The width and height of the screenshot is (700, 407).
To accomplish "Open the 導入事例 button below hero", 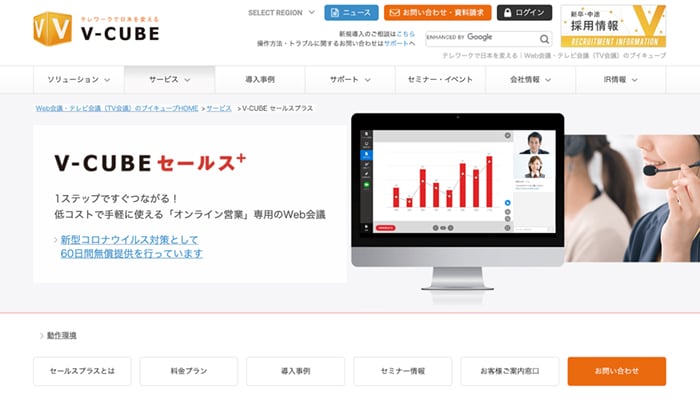I will (x=296, y=371).
